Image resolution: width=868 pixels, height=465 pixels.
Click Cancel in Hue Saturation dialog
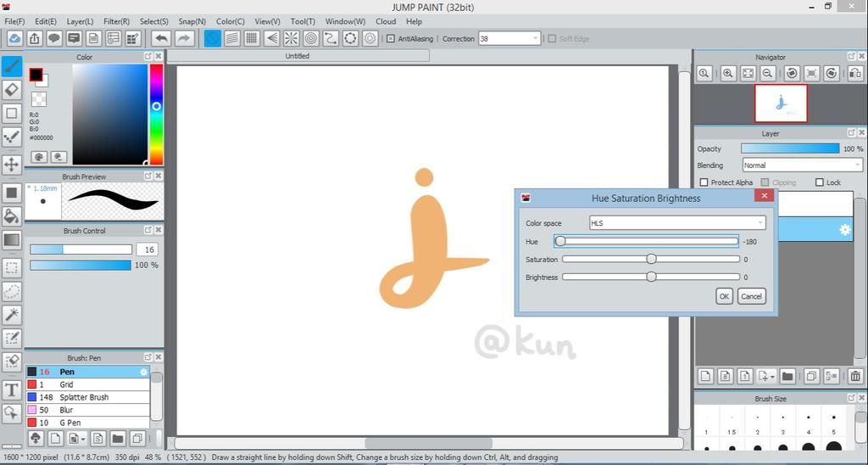(751, 296)
